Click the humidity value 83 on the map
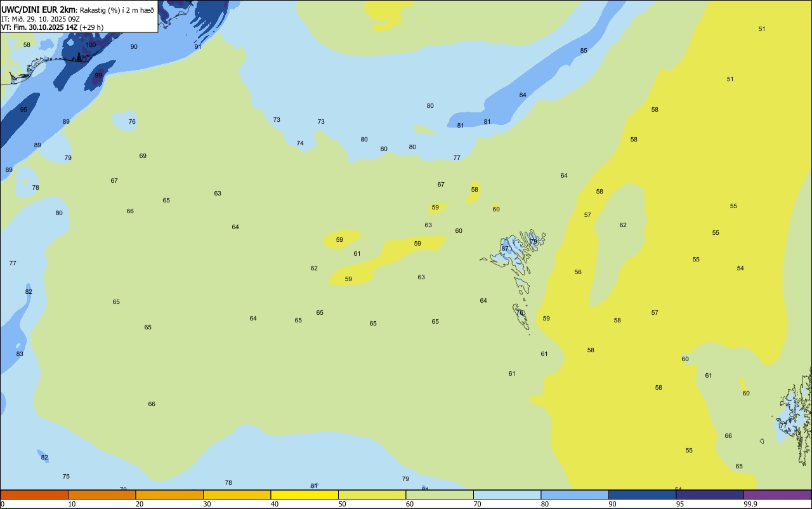Image resolution: width=812 pixels, height=509 pixels. pos(20,354)
